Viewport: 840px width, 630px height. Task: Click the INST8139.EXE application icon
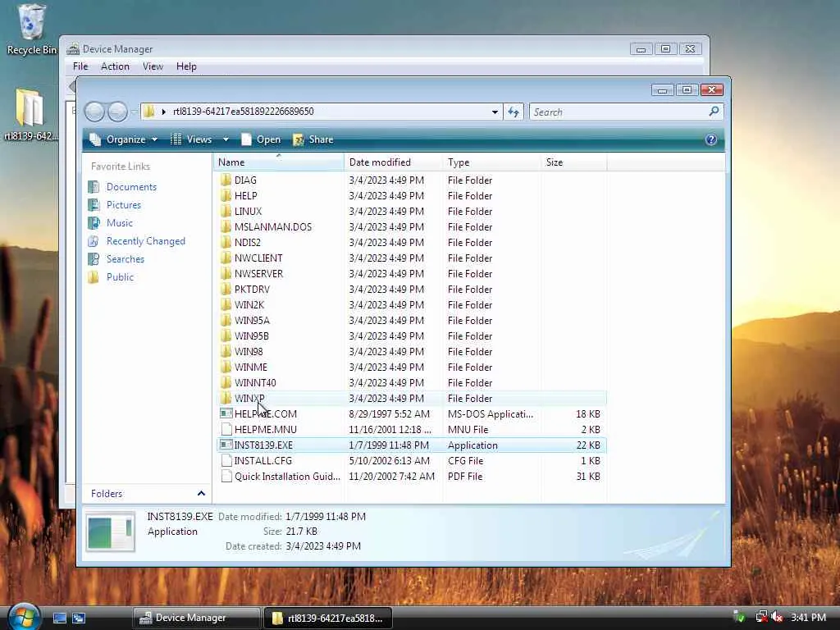pyautogui.click(x=226, y=445)
